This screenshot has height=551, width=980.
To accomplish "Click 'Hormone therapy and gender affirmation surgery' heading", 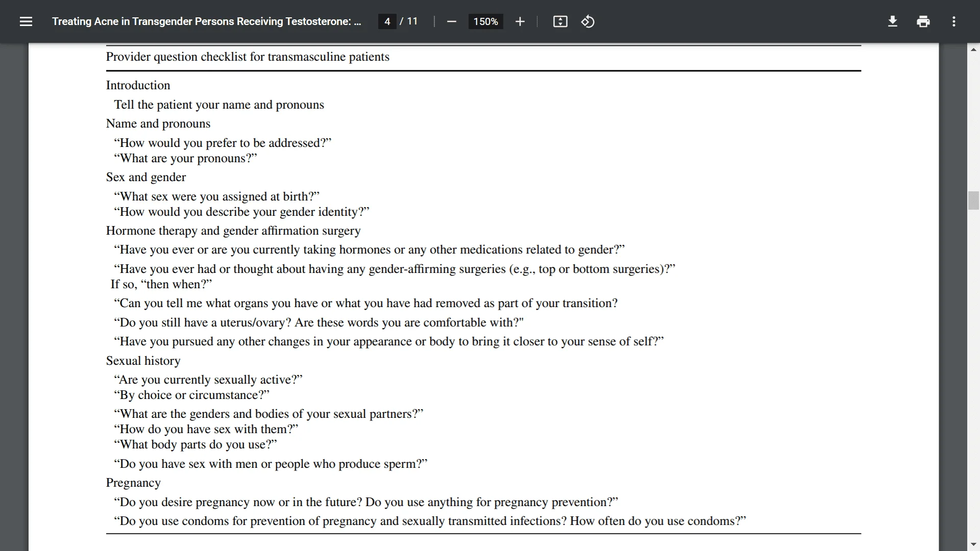I will 233,231.
